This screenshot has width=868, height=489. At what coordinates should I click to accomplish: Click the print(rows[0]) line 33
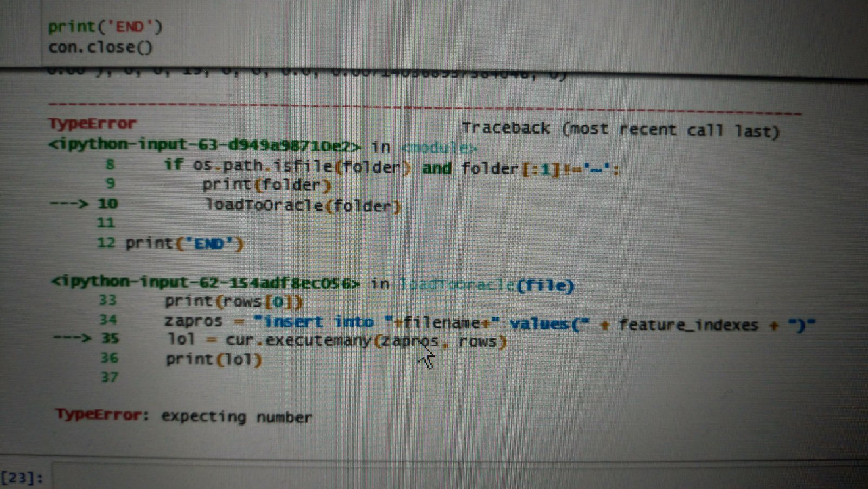[233, 301]
